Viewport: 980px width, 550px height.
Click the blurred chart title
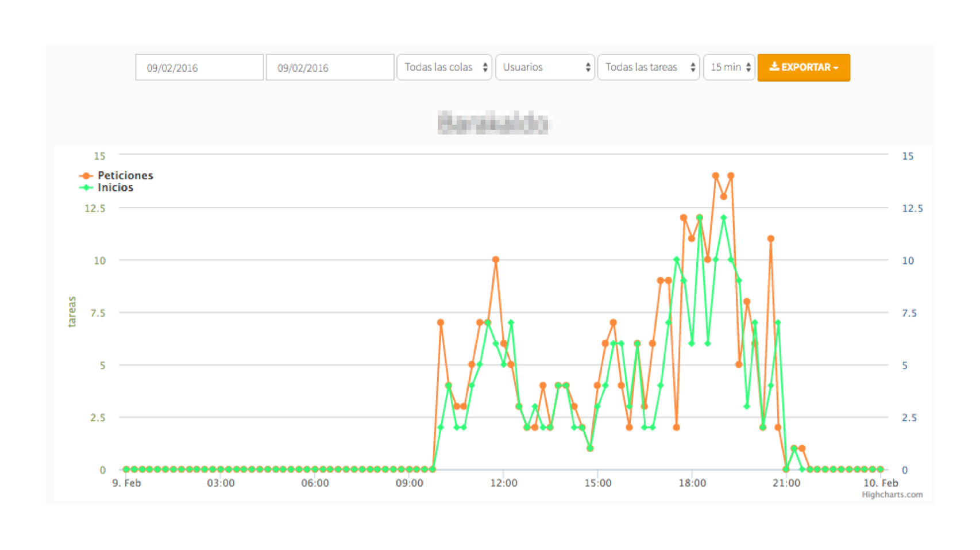tap(492, 123)
